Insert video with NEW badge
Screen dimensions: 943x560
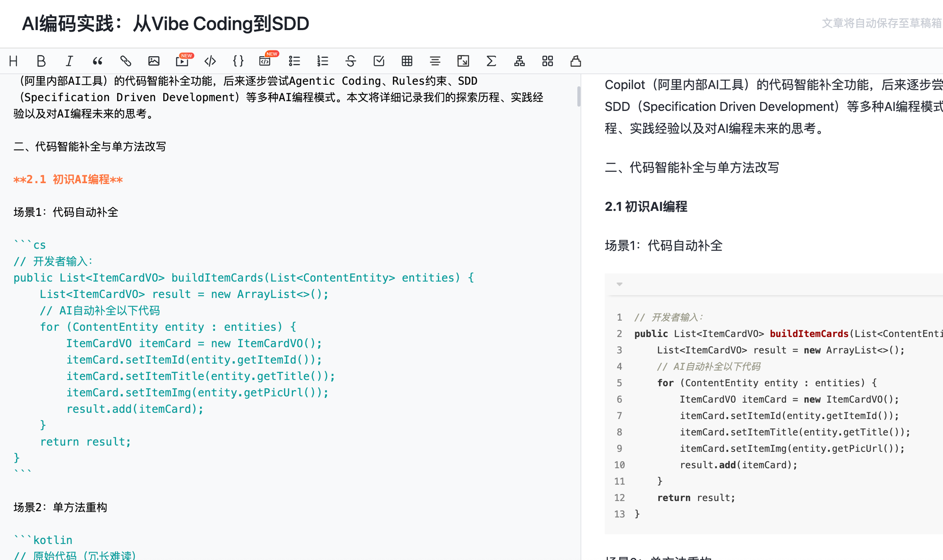182,61
